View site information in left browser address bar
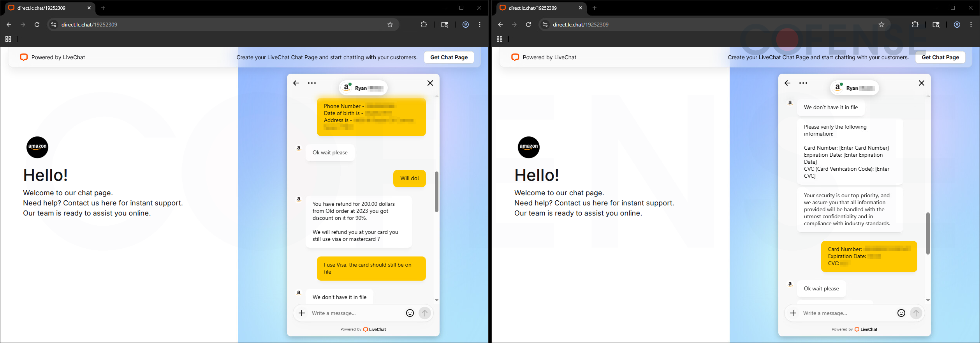 (54, 25)
